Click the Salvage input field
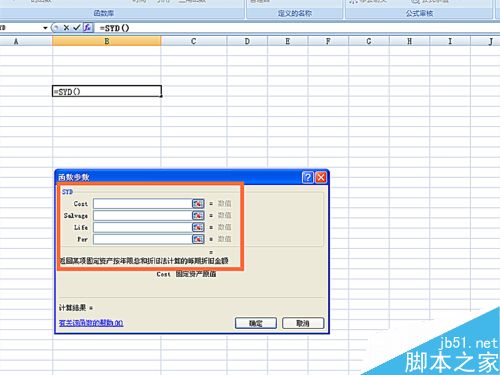Image resolution: width=500 pixels, height=375 pixels. [143, 215]
